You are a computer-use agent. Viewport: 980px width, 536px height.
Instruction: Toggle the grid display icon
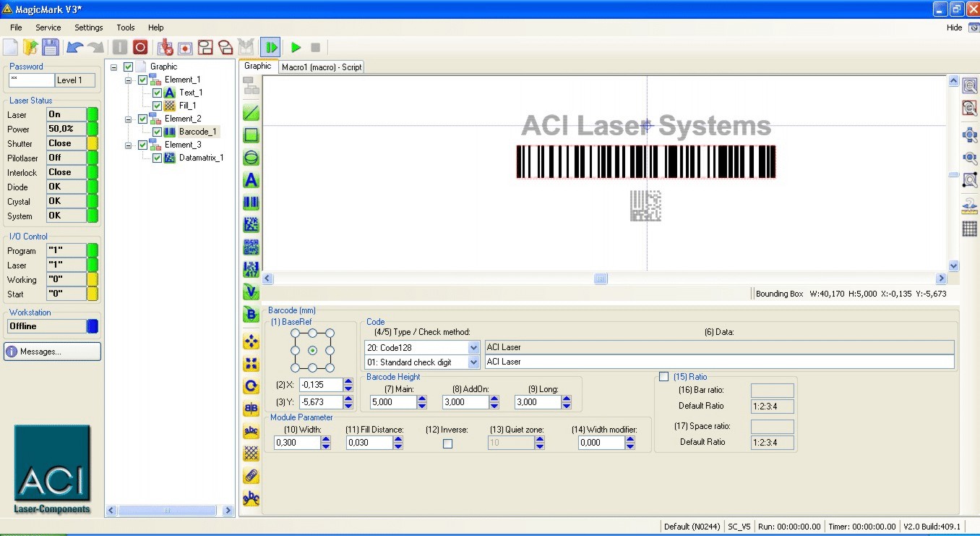coord(970,229)
